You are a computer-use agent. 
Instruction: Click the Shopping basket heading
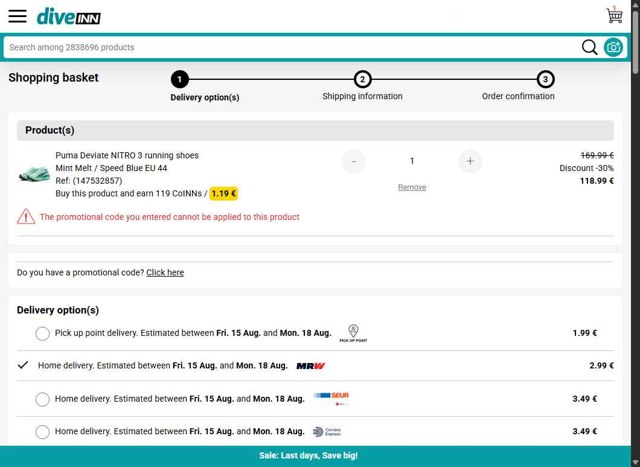tap(53, 78)
